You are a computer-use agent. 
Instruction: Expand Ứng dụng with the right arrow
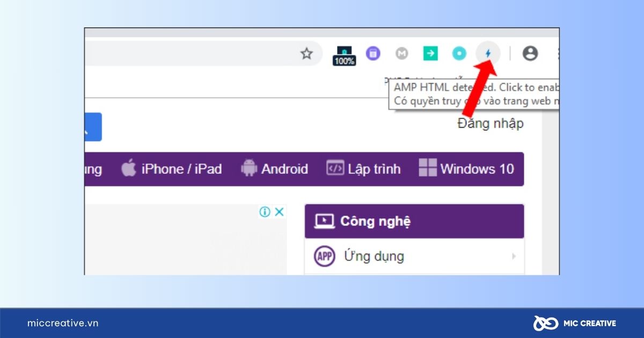coord(514,256)
